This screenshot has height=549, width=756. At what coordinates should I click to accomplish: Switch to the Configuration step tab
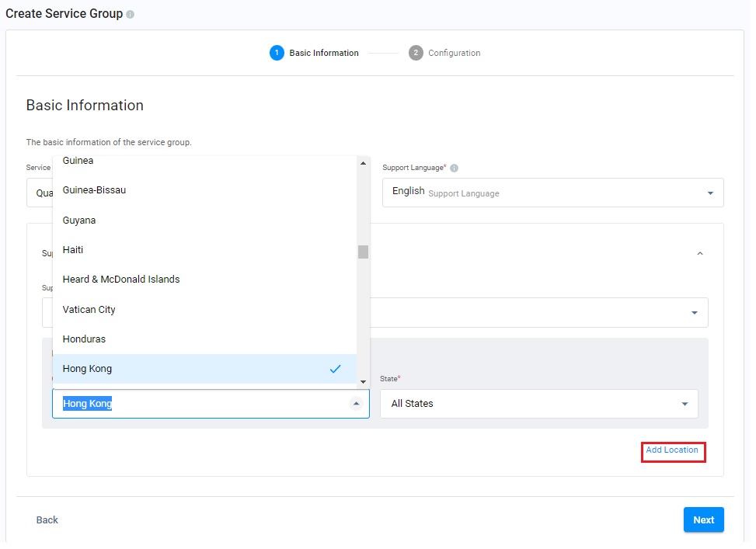click(x=454, y=53)
